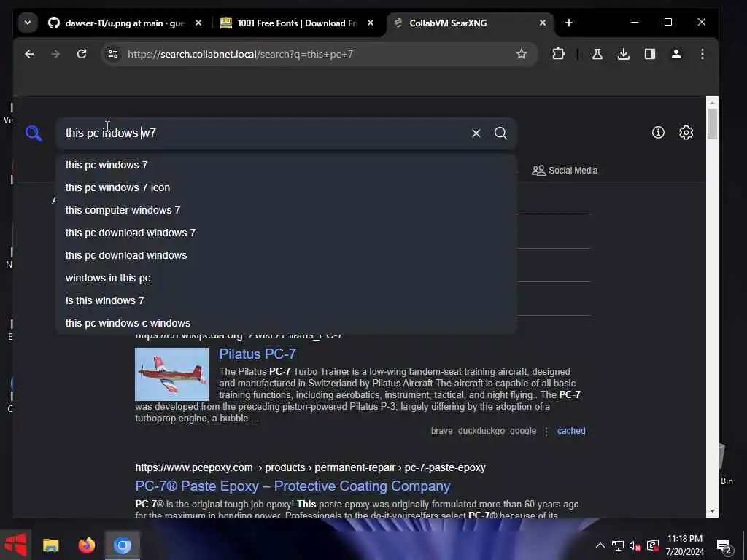Open the browser Downloads icon
Image resolution: width=747 pixels, height=560 pixels.
623,54
